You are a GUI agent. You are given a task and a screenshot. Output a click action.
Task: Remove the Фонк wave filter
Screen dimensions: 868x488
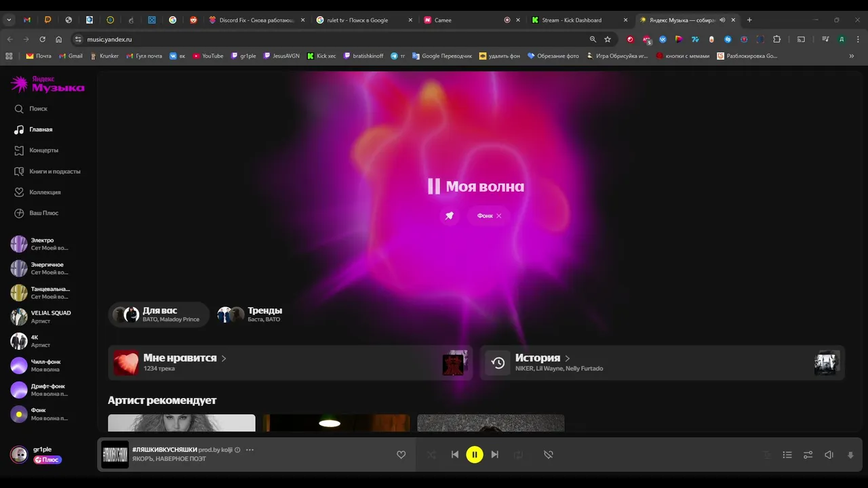point(498,216)
